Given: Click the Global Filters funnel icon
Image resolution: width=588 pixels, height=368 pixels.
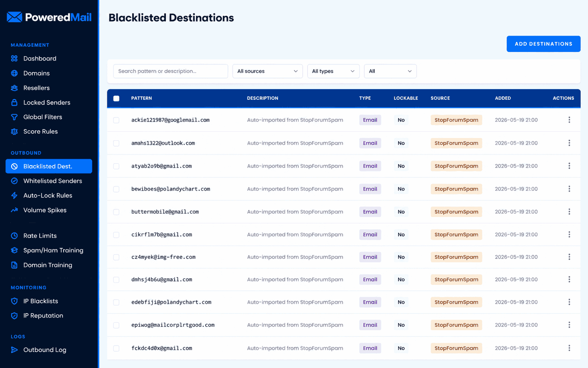Looking at the screenshot, I should [x=14, y=117].
